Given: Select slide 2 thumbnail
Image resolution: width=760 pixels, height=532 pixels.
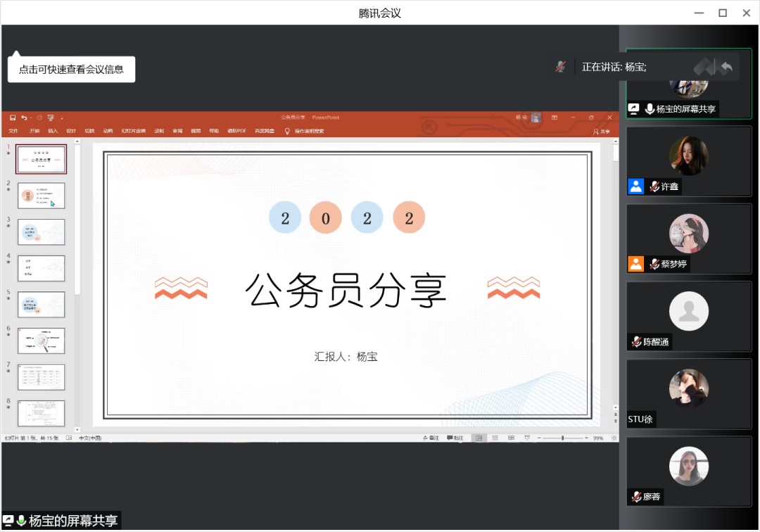Looking at the screenshot, I should pos(42,196).
